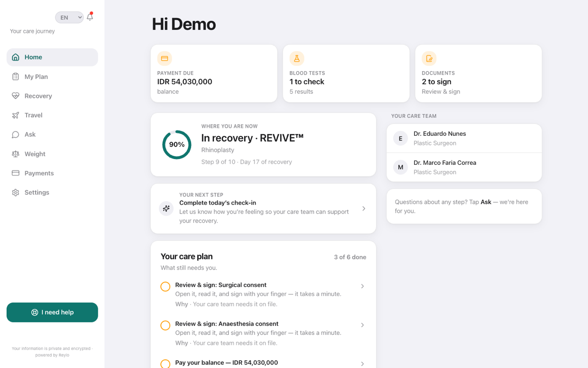The width and height of the screenshot is (588, 368).
Task: Navigate to Travel
Action: click(52, 115)
